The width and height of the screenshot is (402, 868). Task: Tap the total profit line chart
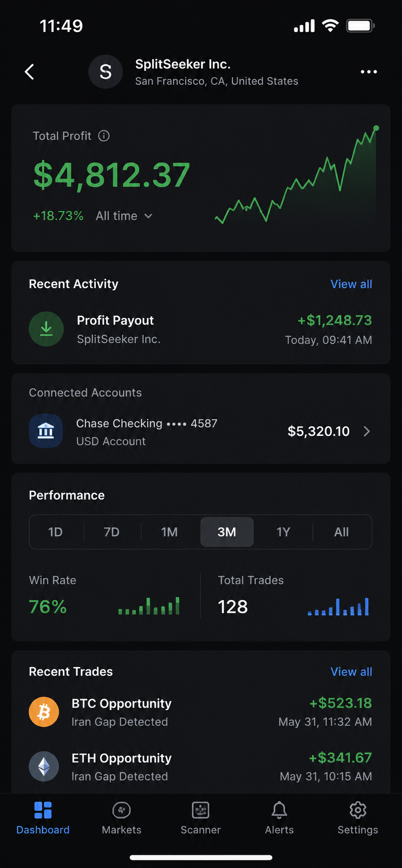pos(297,174)
